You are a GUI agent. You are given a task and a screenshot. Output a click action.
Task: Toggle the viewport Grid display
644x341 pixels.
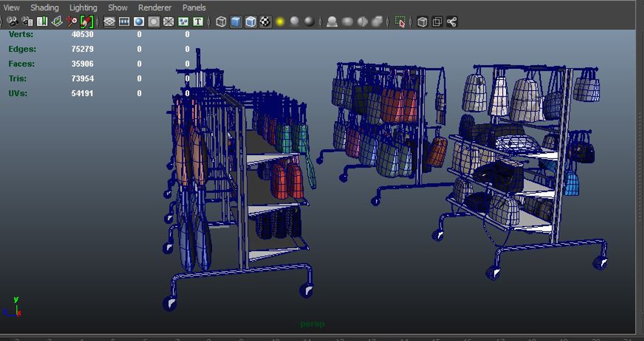coord(109,22)
